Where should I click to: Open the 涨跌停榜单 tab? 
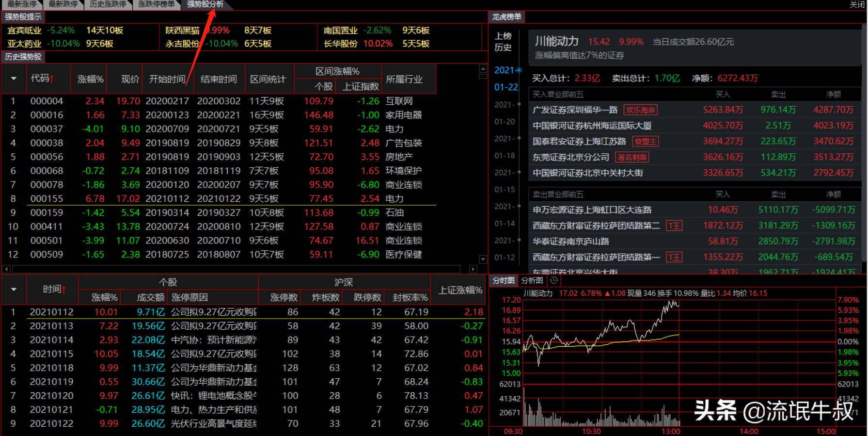point(156,4)
